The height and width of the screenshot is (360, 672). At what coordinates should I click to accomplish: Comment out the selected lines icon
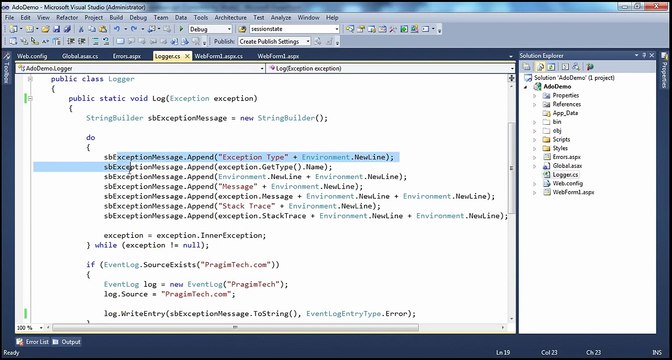(95, 41)
